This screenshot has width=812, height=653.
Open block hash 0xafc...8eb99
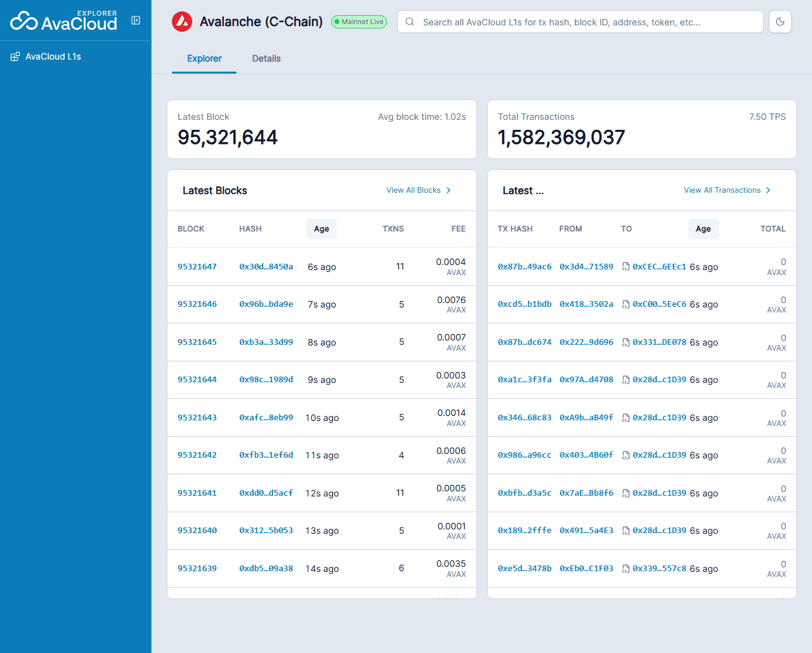click(x=266, y=418)
